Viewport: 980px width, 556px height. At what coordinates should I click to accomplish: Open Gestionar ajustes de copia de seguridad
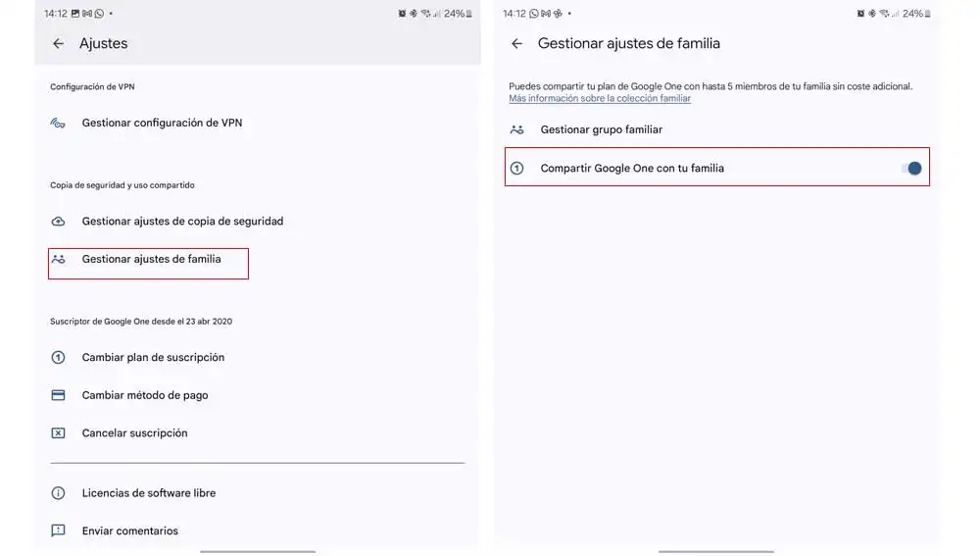click(x=182, y=222)
